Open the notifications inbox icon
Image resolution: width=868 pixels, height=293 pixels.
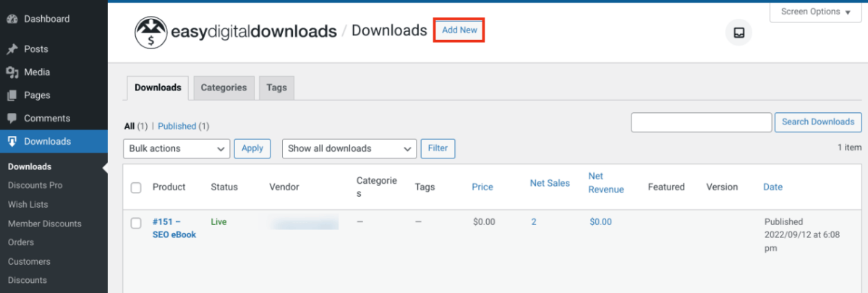(739, 33)
